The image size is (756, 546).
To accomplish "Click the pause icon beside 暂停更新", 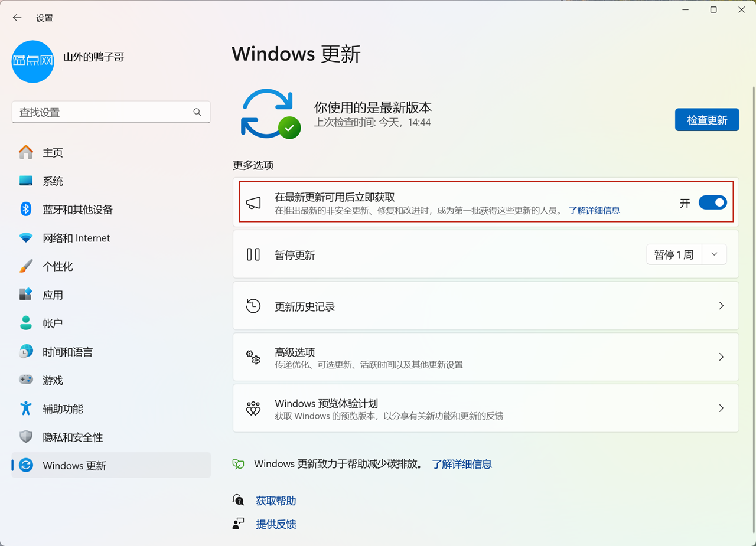I will [253, 254].
